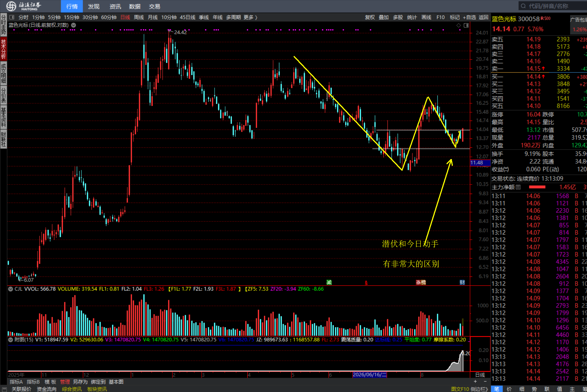This screenshot has width=587, height=392.
Task: Select 30分钟 chart period
Action: point(90,17)
